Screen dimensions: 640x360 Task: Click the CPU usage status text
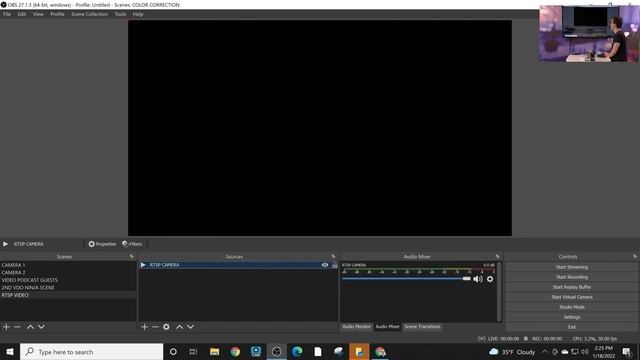tap(595, 339)
